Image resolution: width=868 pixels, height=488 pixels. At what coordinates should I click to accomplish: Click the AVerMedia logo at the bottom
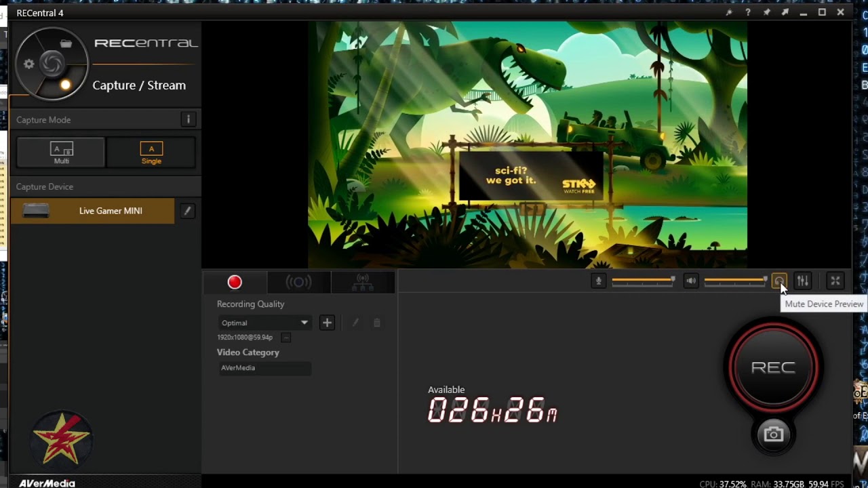pos(47,483)
